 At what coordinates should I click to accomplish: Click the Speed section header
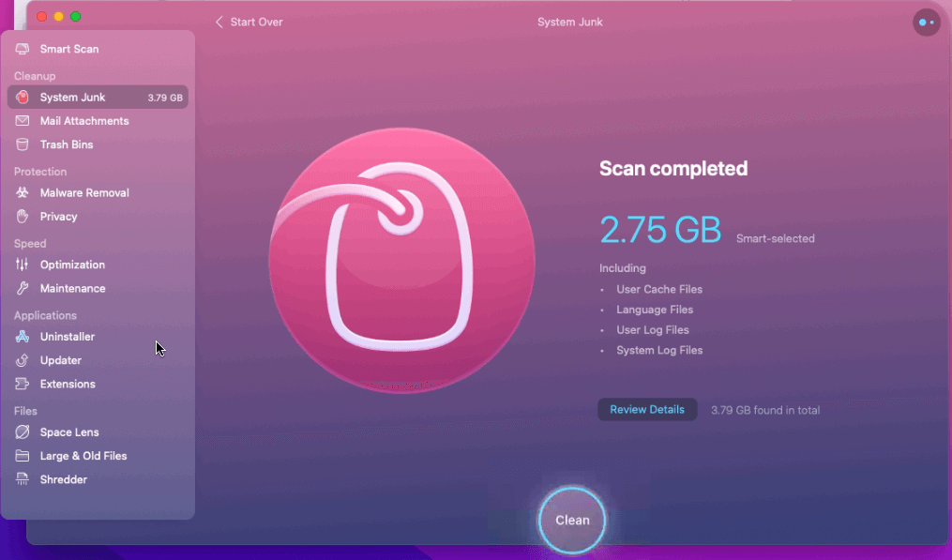(x=30, y=244)
